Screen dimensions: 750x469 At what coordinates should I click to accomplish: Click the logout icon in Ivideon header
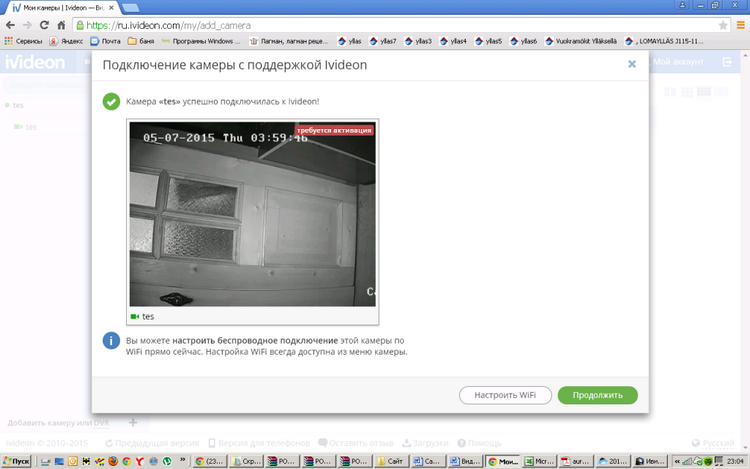[x=727, y=62]
